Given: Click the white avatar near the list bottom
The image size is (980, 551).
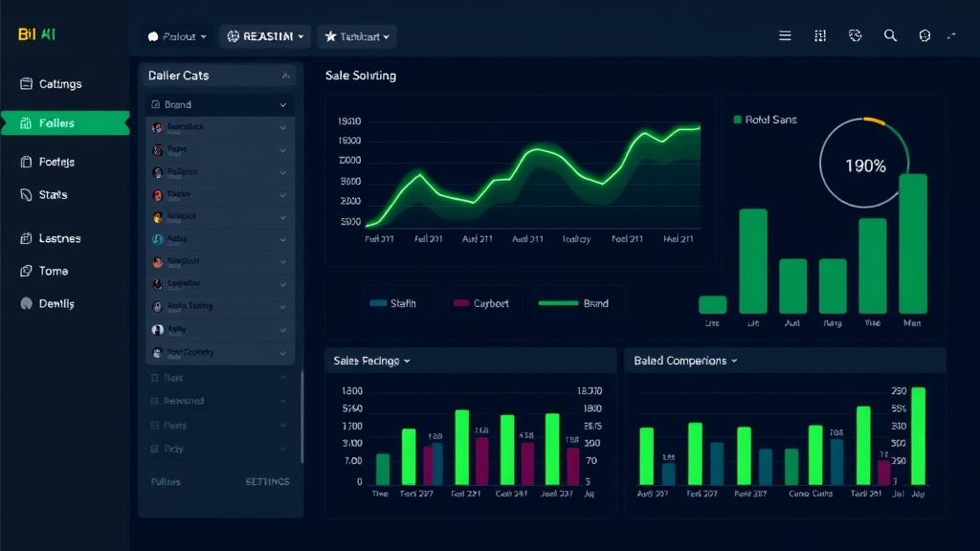Looking at the screenshot, I should pyautogui.click(x=158, y=330).
